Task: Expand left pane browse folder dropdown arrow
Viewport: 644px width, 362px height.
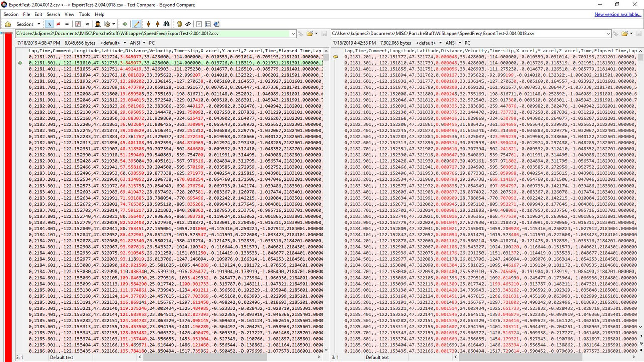Action: (x=316, y=33)
